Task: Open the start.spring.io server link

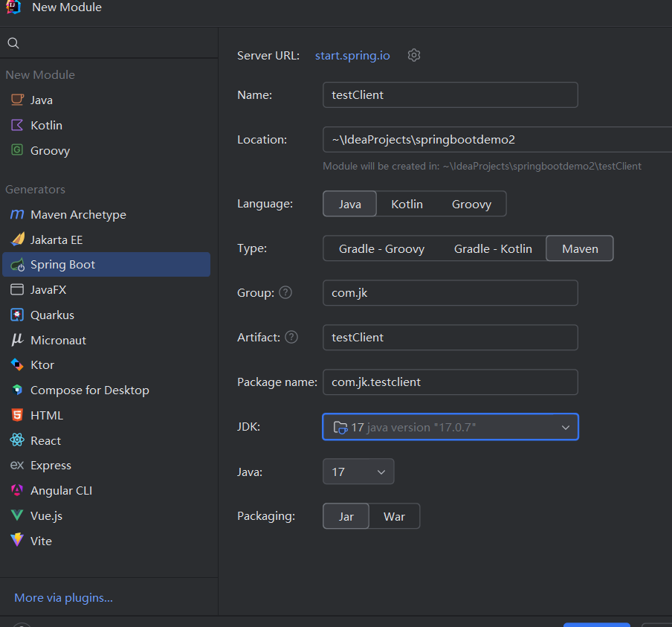Action: click(x=352, y=56)
